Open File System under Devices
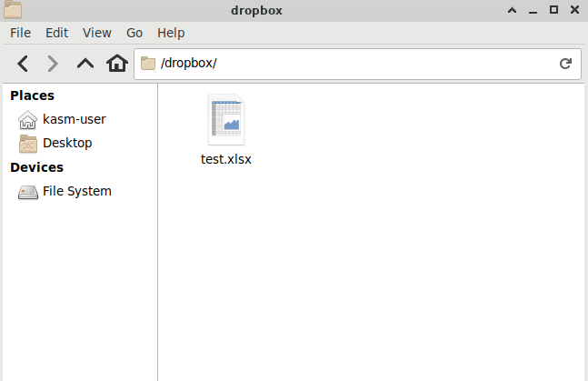 (76, 191)
